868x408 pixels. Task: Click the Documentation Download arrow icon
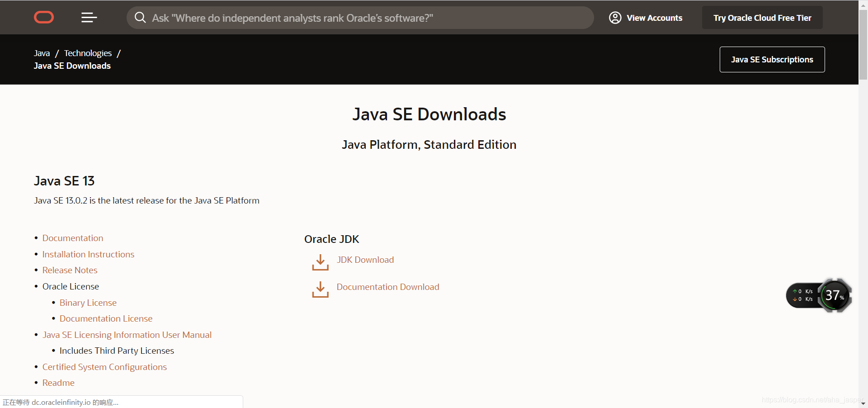[320, 289]
